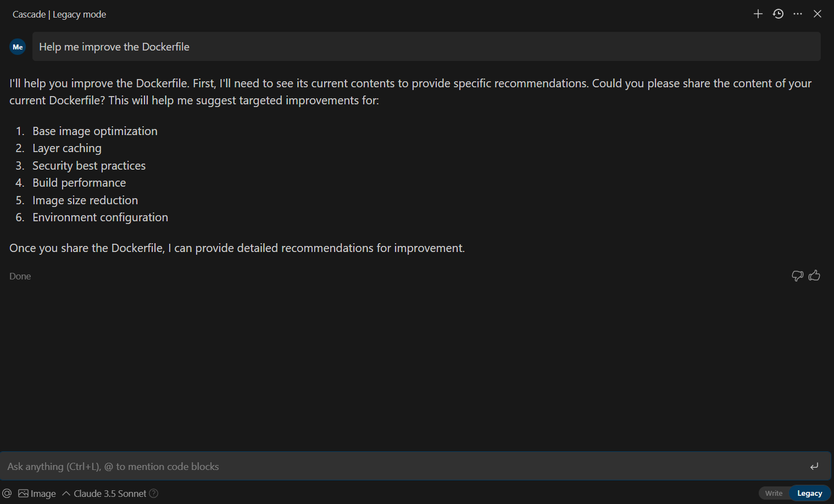This screenshot has height=504, width=834.
Task: Start a new Cascade conversation with plus icon
Action: (x=758, y=14)
